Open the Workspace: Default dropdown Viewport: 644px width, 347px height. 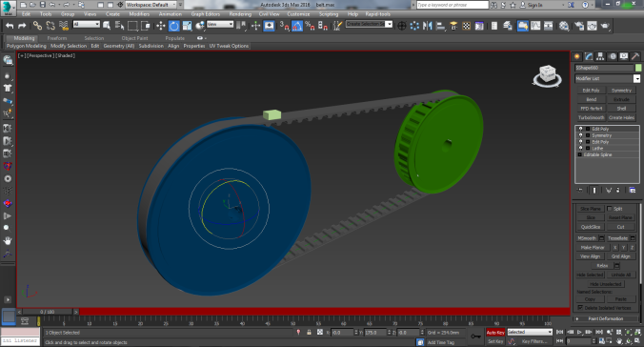tap(151, 5)
